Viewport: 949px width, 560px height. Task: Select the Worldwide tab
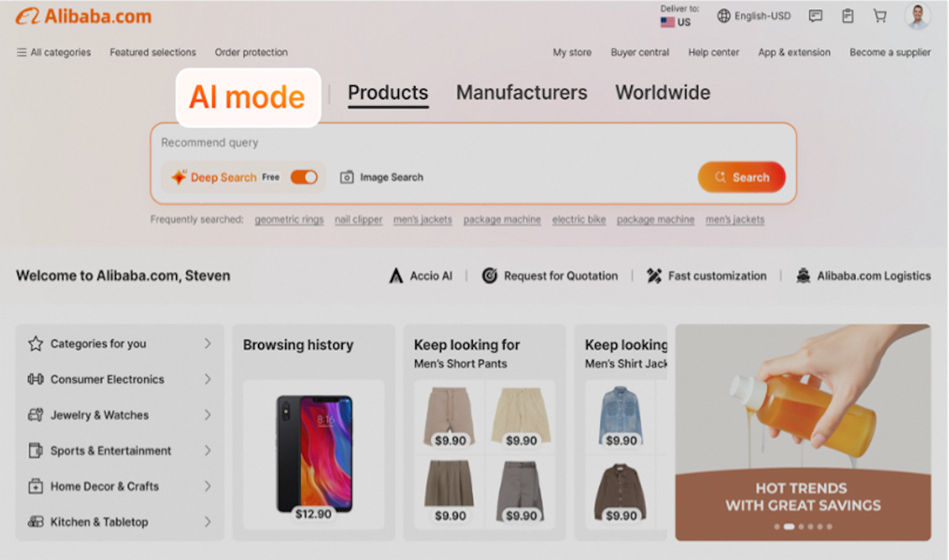[663, 92]
